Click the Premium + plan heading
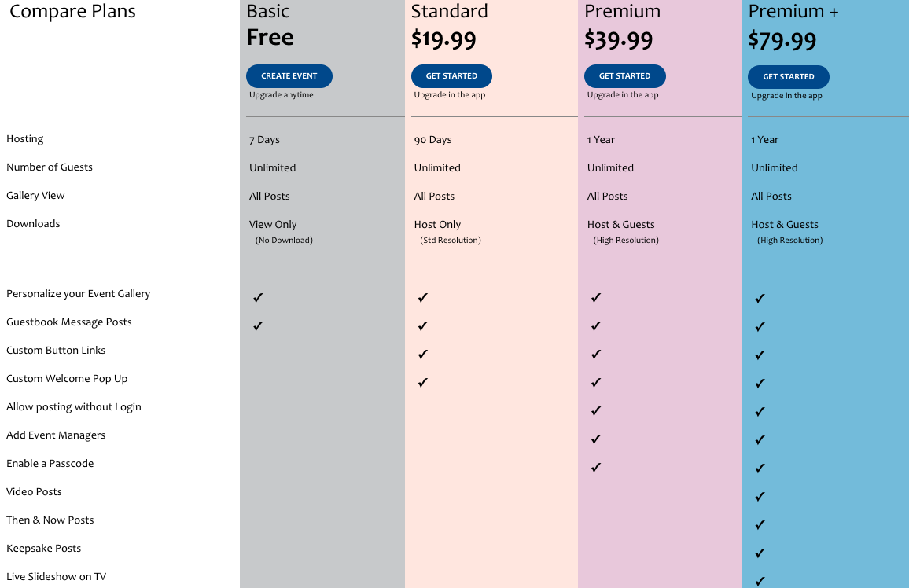The image size is (909, 588). point(793,11)
